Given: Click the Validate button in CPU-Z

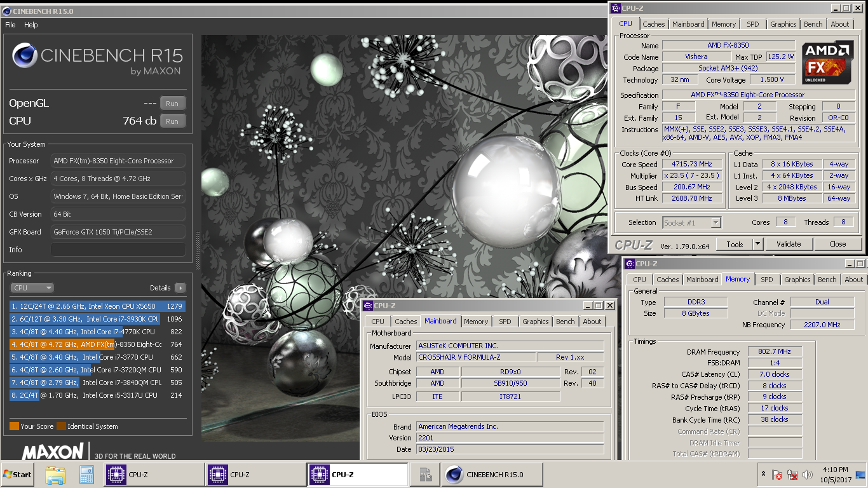Looking at the screenshot, I should click(x=789, y=244).
